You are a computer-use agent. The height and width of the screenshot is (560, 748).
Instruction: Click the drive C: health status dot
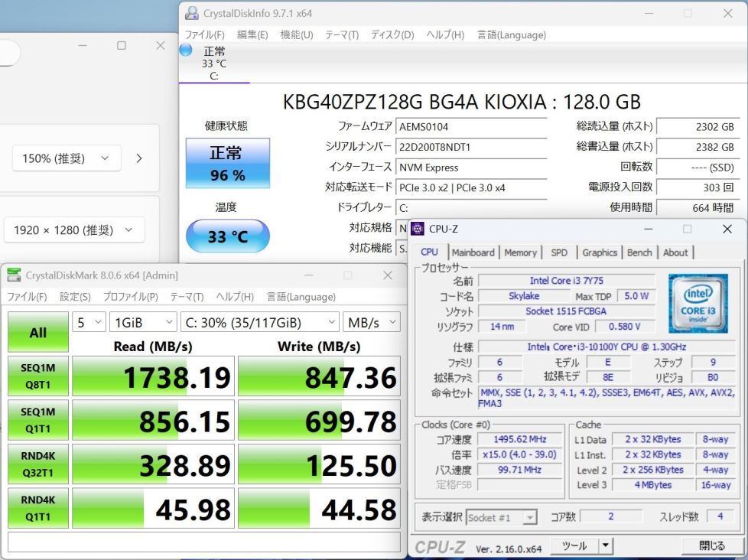pos(184,50)
